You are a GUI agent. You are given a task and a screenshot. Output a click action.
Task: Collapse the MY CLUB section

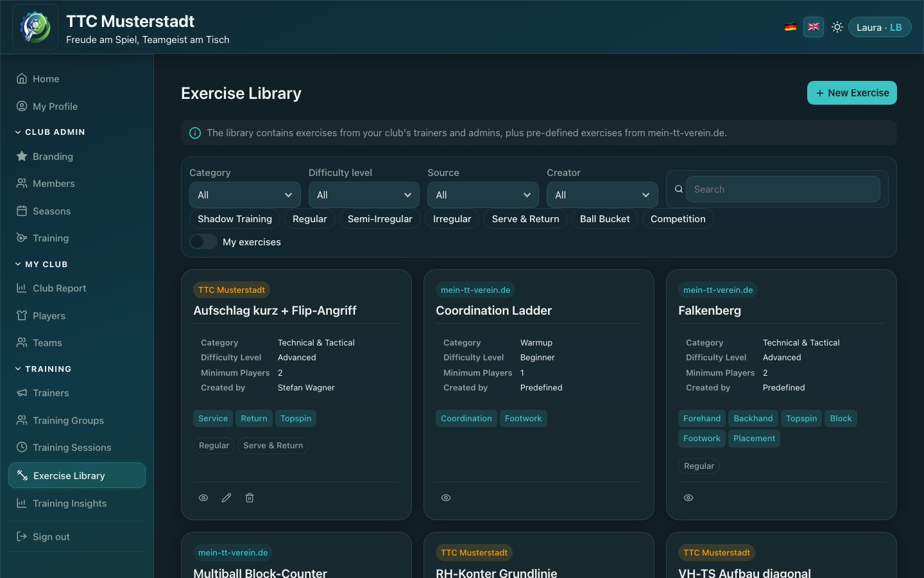41,265
